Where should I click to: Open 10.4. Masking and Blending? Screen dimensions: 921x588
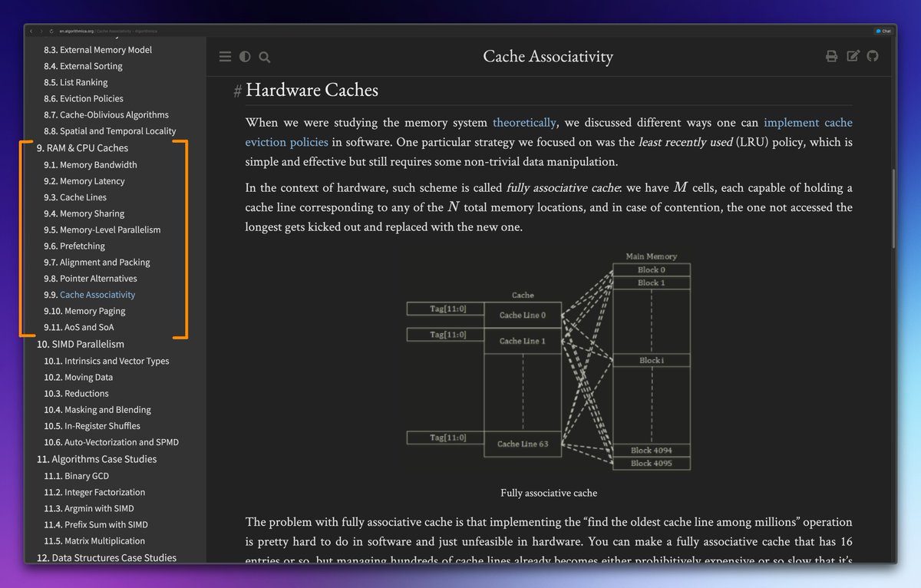[x=97, y=410]
